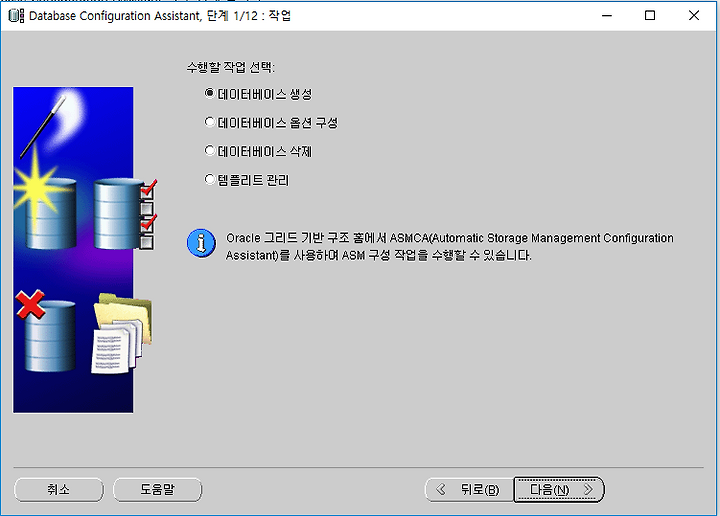Click the Oracle 그리드 기반 구조 info text

(450, 247)
